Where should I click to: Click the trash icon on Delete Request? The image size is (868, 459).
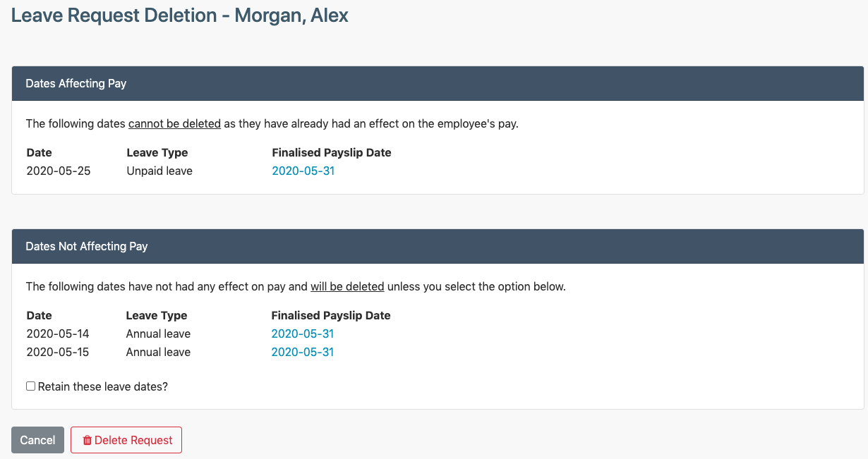pos(88,441)
